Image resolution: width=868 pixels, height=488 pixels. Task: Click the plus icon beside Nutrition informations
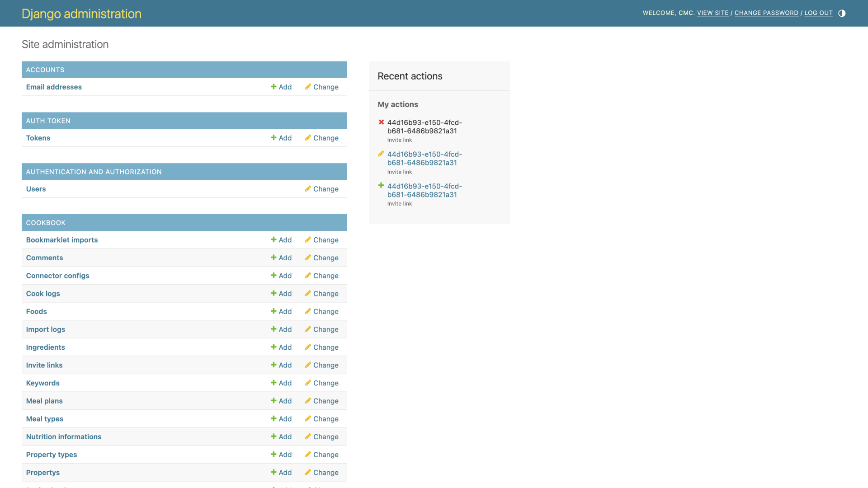pyautogui.click(x=273, y=436)
